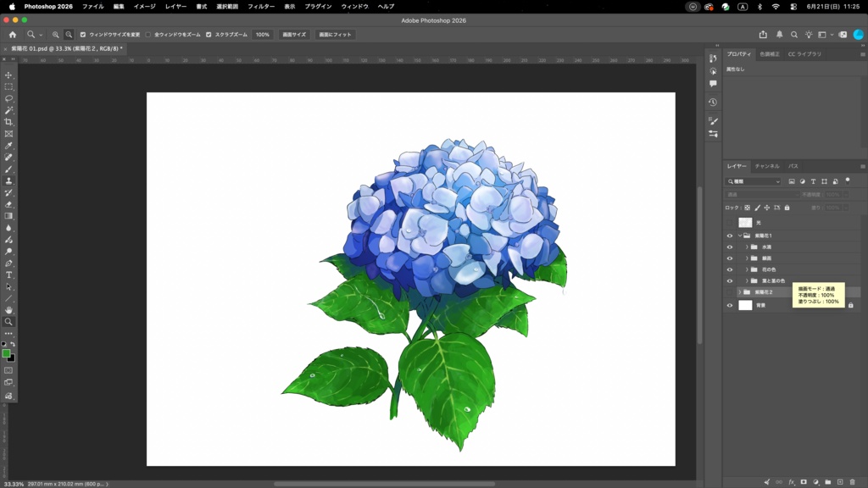Select the Healing Brush tool
868x488 pixels.
8,158
